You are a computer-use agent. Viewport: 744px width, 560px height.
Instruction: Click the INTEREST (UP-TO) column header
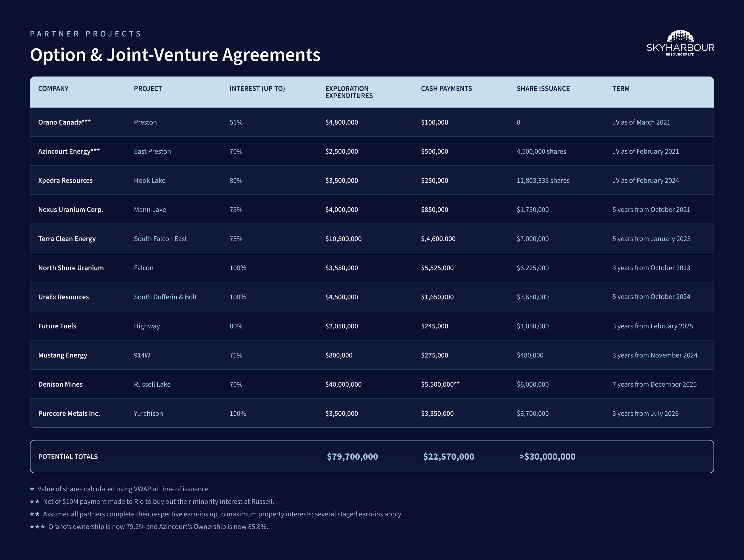click(257, 88)
